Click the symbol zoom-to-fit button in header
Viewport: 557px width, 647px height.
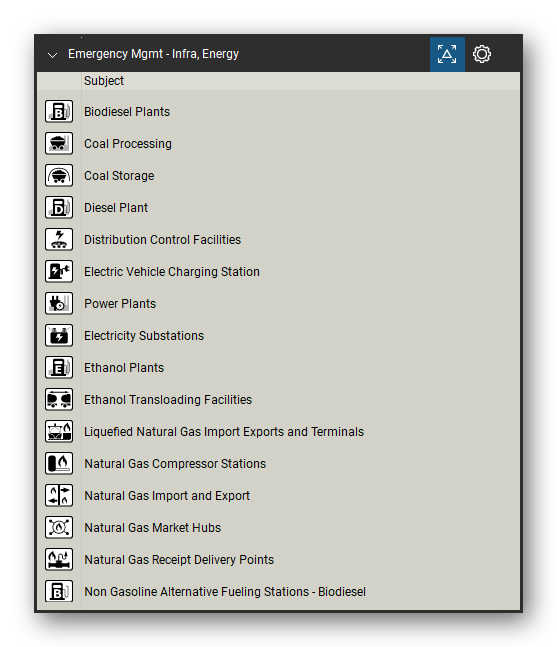click(x=447, y=54)
